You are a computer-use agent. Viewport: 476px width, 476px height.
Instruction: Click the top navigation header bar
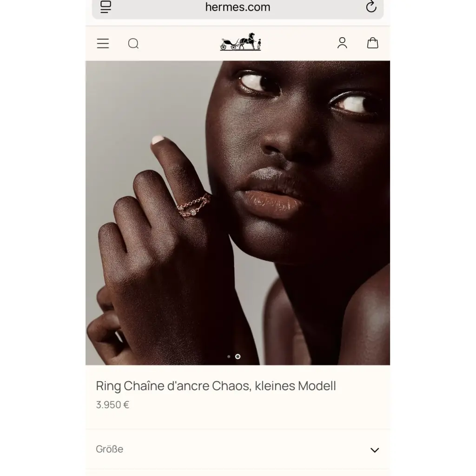(x=238, y=43)
